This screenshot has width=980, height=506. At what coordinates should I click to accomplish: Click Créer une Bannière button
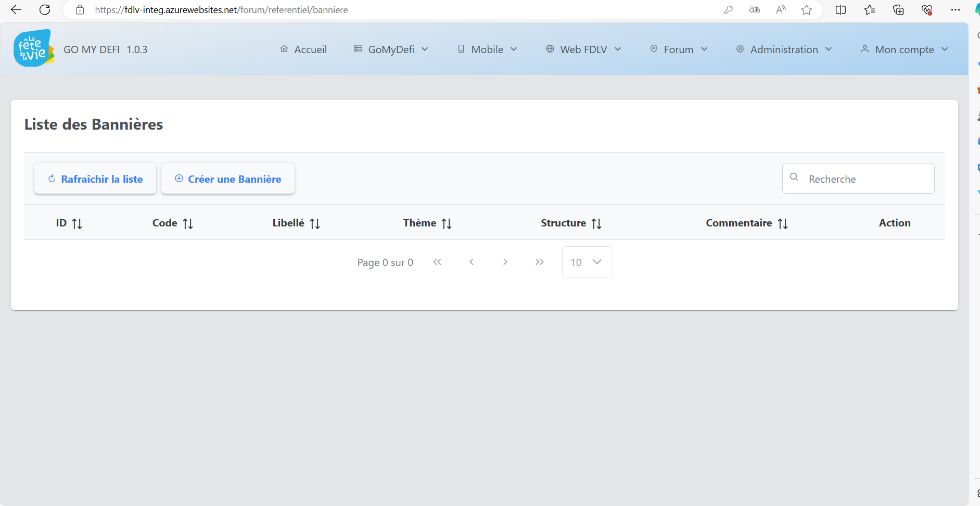[228, 179]
